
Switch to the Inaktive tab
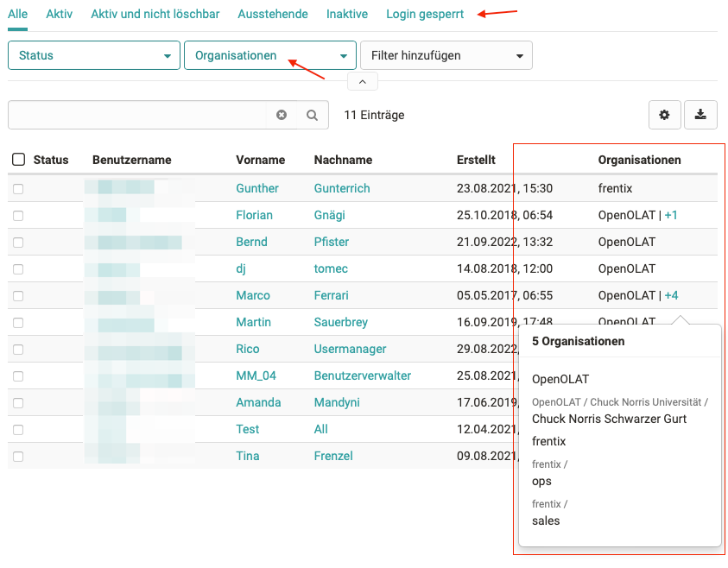pyautogui.click(x=346, y=14)
